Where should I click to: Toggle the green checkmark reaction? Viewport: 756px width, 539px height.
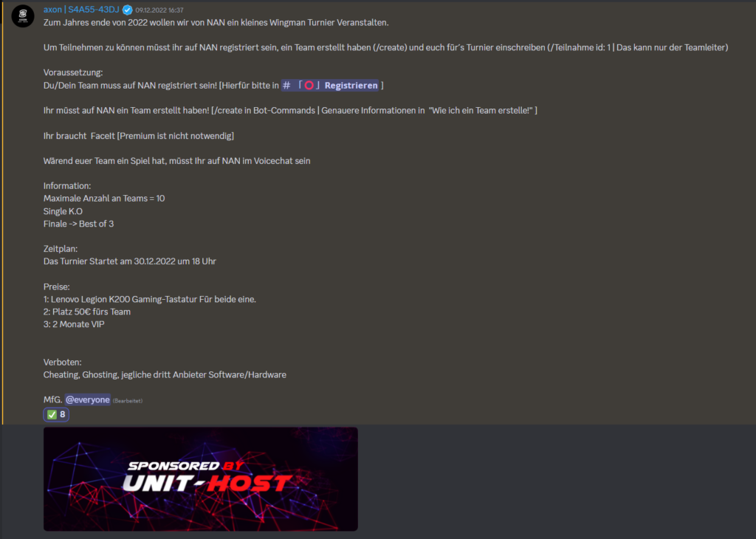click(x=56, y=415)
